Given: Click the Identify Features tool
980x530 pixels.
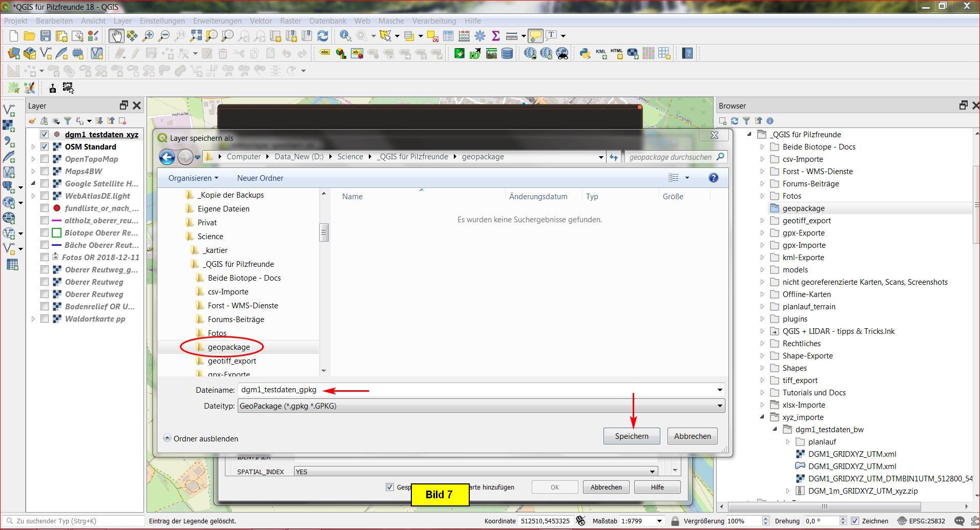Looking at the screenshot, I should (345, 36).
